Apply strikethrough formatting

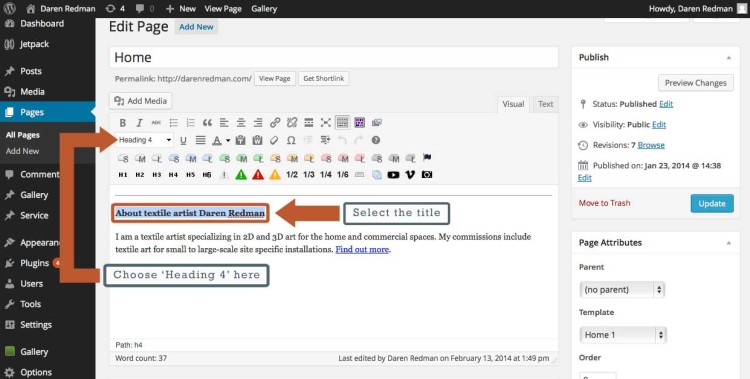tap(156, 123)
